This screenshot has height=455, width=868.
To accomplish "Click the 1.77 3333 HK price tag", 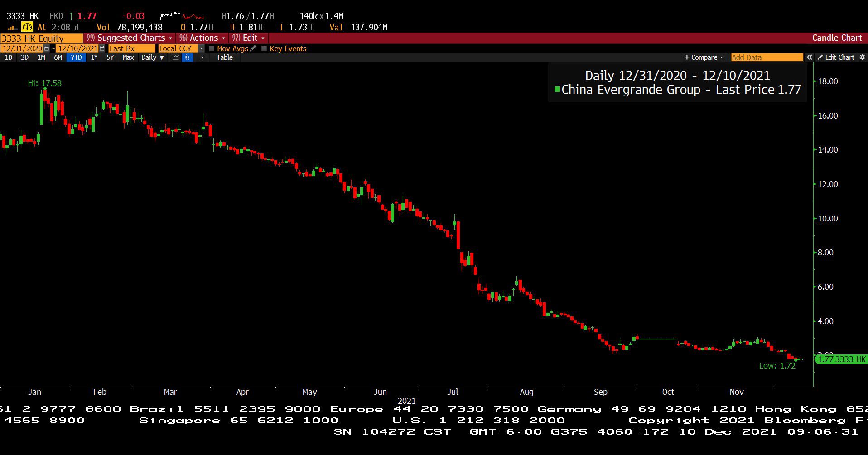I will click(x=842, y=359).
